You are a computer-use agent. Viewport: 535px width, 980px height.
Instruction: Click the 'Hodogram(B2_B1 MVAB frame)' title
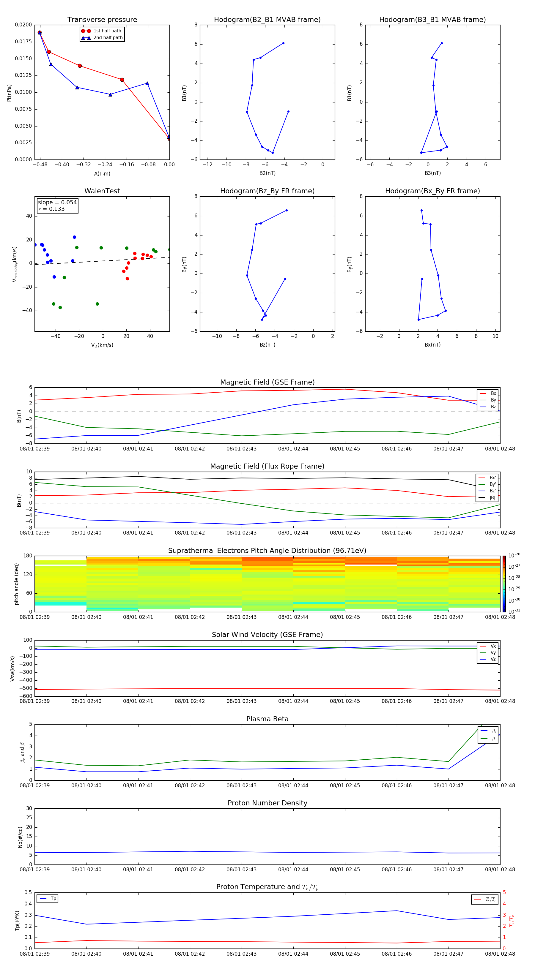[267, 20]
